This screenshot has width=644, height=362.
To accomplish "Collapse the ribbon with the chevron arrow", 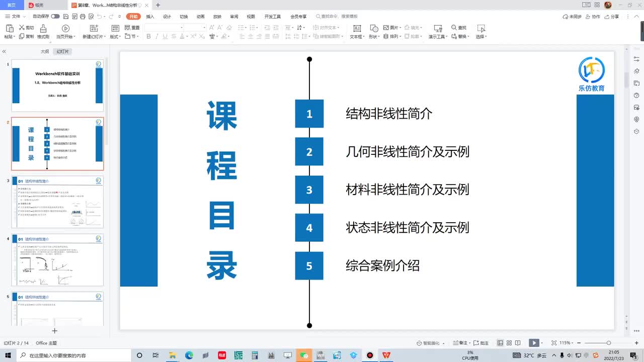I will [x=636, y=17].
